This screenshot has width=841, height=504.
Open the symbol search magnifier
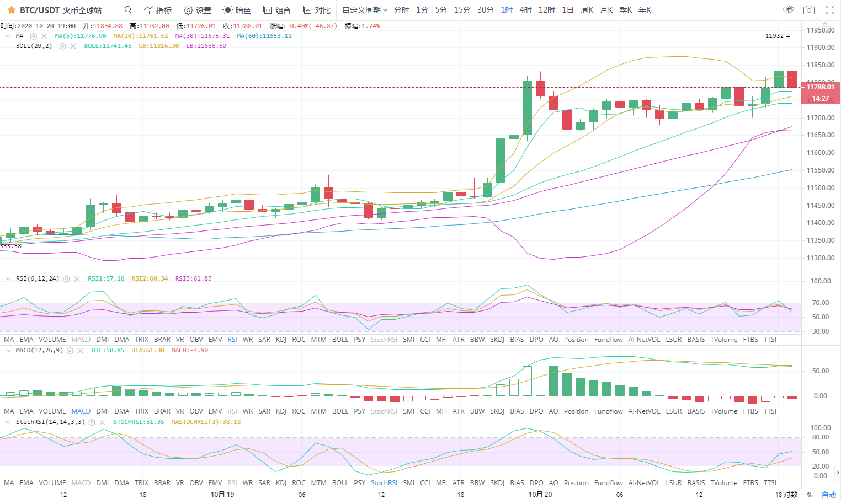click(x=128, y=10)
